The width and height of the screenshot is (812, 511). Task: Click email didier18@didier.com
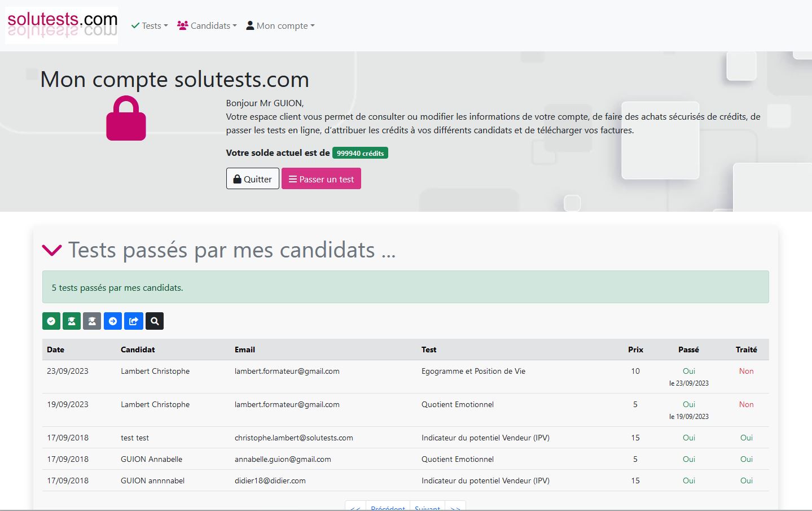270,481
